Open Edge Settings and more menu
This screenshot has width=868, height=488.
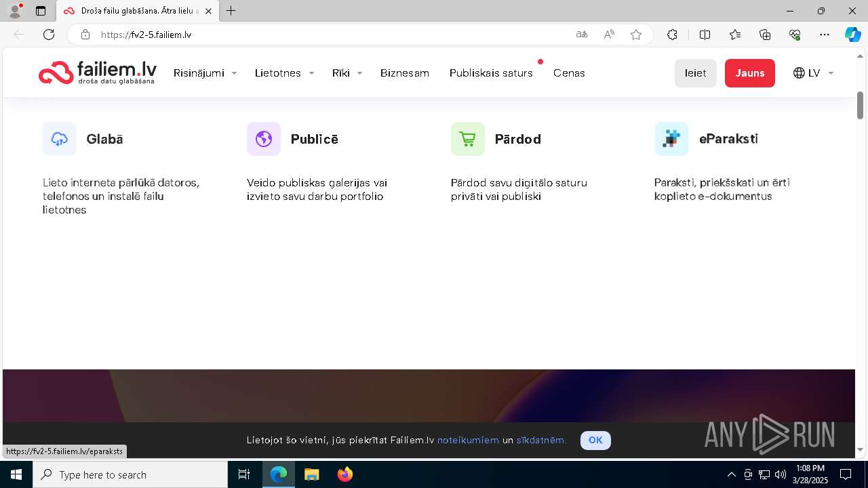click(x=825, y=35)
